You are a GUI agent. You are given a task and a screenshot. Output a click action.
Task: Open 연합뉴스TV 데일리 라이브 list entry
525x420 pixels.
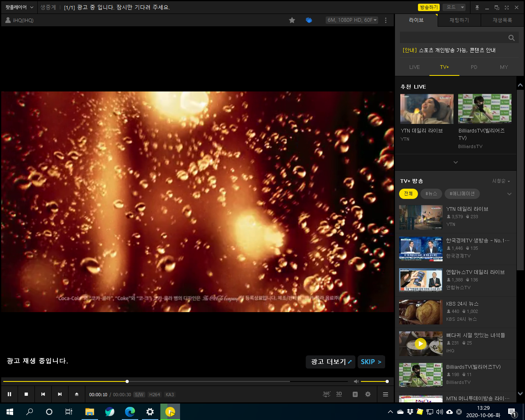click(x=456, y=281)
